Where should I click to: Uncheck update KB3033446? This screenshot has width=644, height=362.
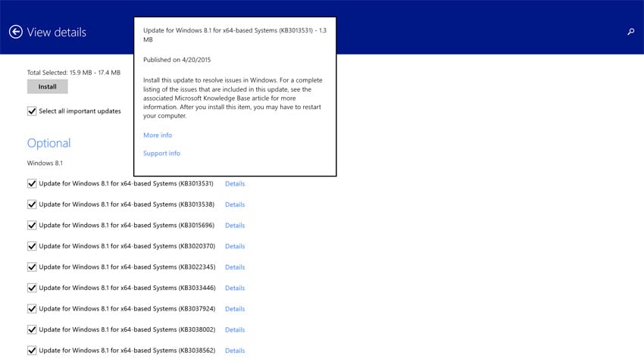[x=32, y=288]
